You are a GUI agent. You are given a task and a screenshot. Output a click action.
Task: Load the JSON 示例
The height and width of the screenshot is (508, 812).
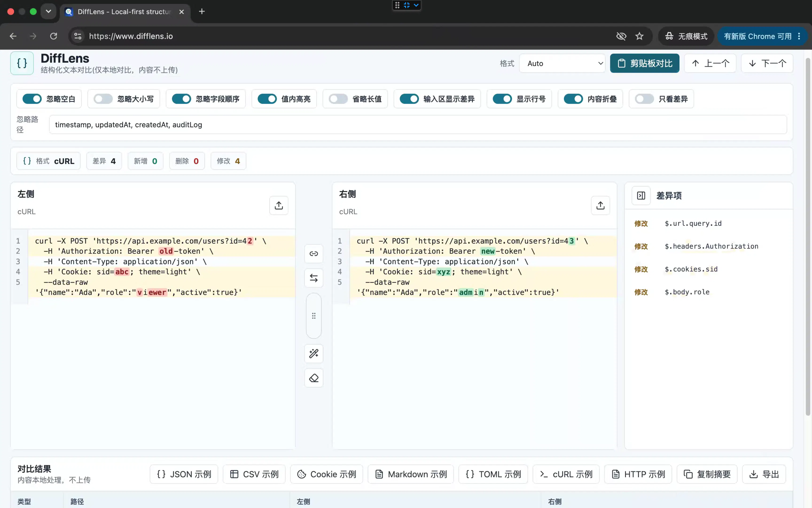(x=184, y=474)
